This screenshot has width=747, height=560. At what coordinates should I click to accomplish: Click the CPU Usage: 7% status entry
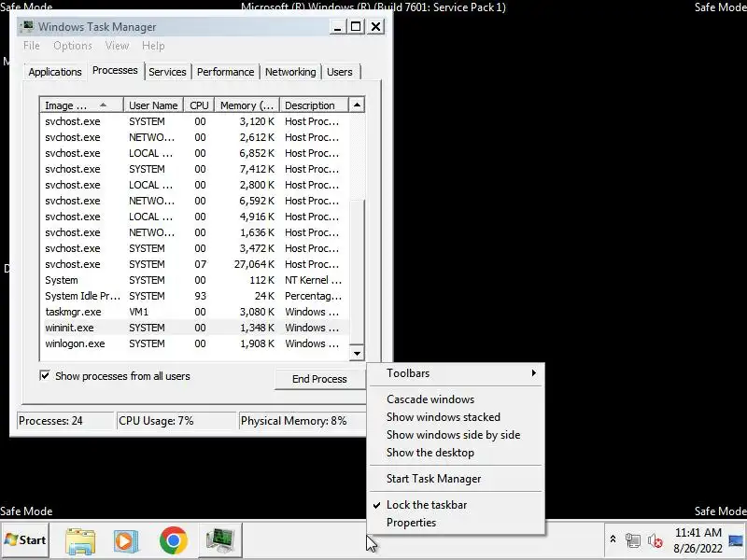pos(176,421)
